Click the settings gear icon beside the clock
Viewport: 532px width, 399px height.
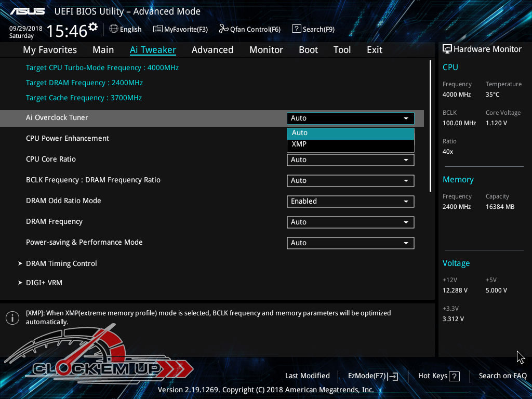(93, 26)
